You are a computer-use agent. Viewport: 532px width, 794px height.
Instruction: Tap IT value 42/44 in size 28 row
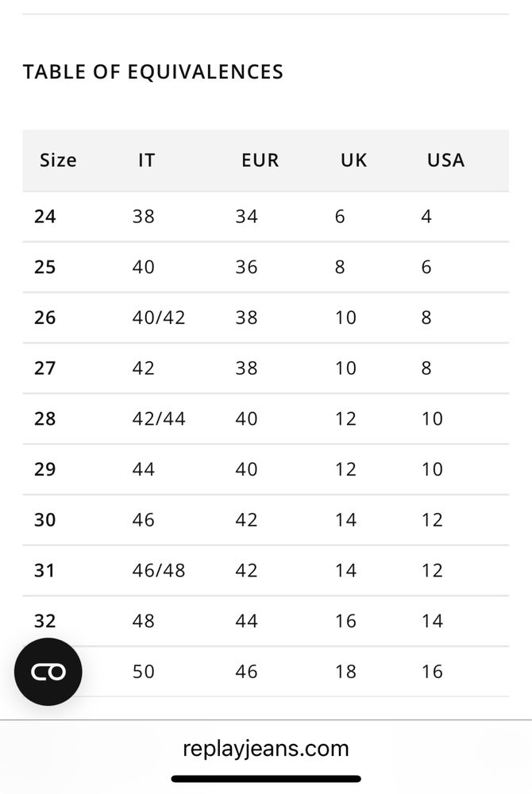click(159, 418)
